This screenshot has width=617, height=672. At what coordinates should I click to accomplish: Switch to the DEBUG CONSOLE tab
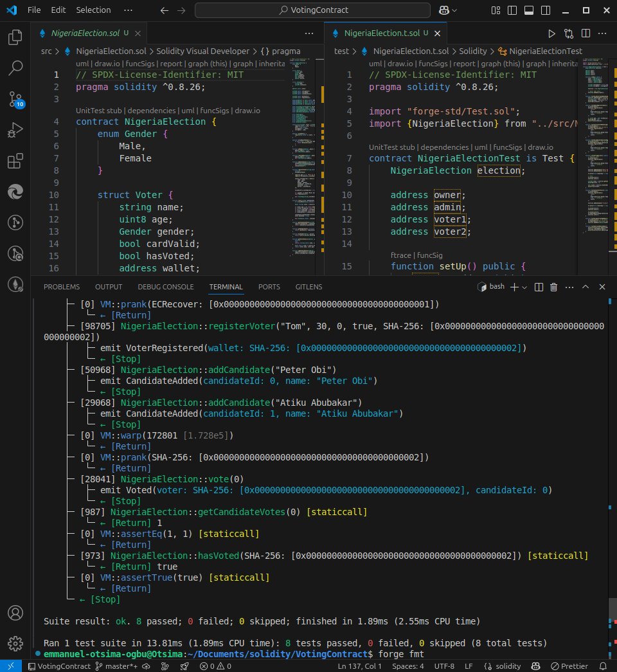click(166, 287)
